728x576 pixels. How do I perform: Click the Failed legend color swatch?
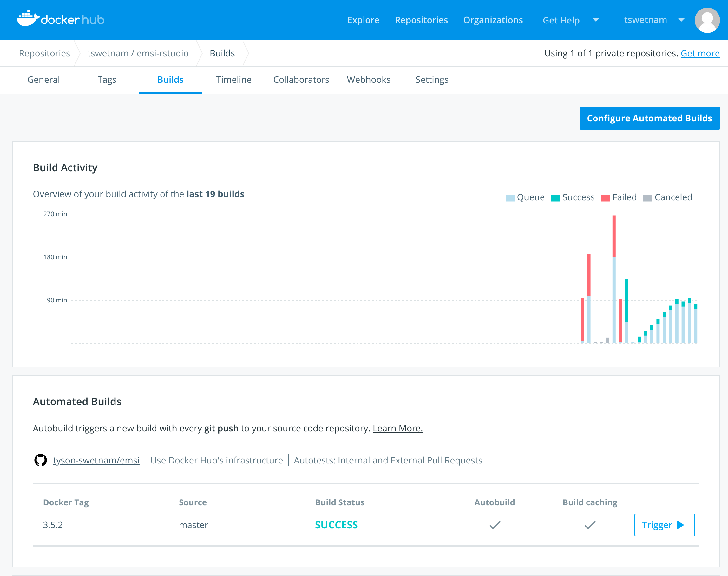click(x=606, y=198)
